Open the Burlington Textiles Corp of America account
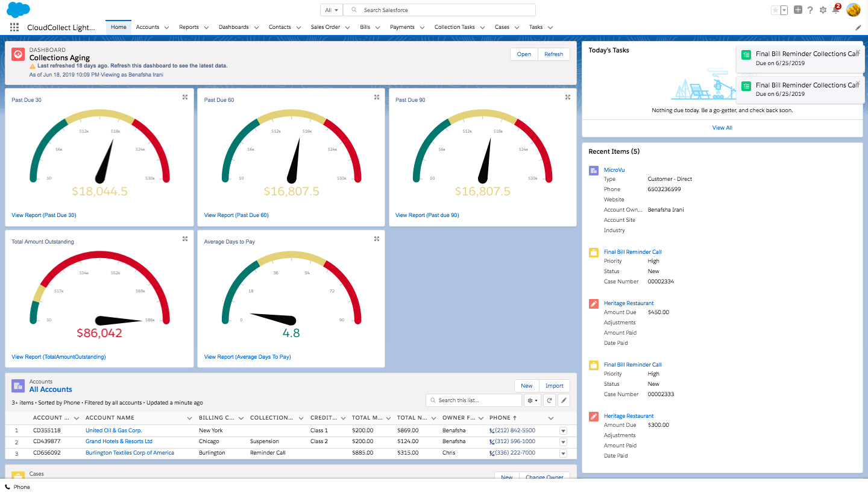 tap(130, 453)
